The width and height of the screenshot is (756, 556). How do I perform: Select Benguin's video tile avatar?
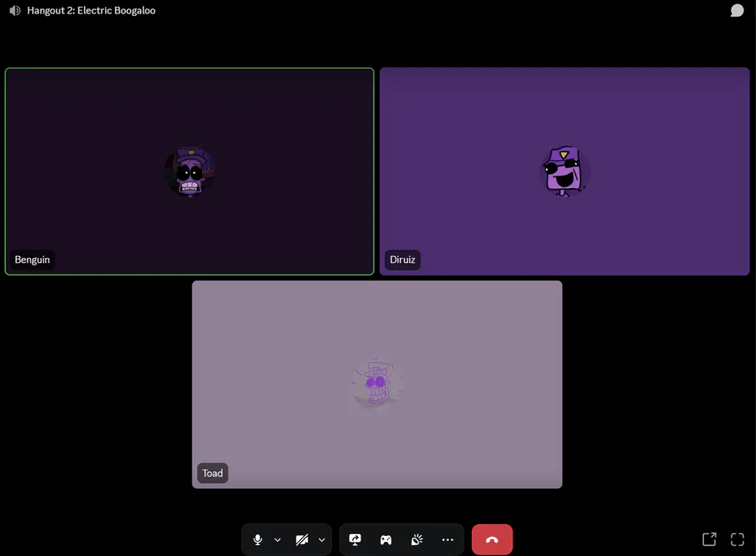pos(190,171)
